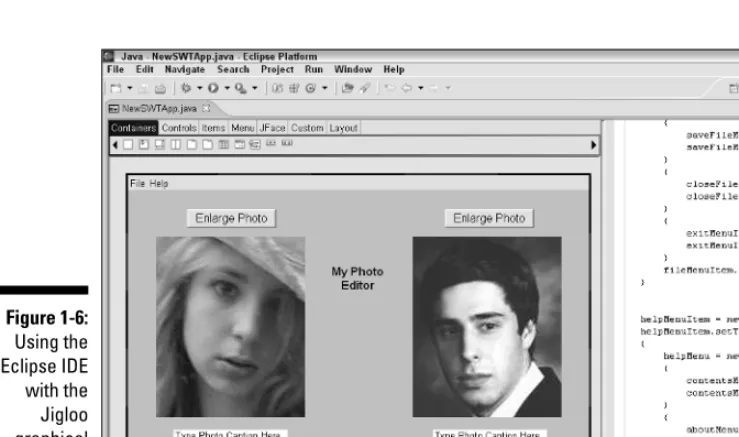
Task: Click the Eclipse icon in the title bar
Action: point(108,57)
